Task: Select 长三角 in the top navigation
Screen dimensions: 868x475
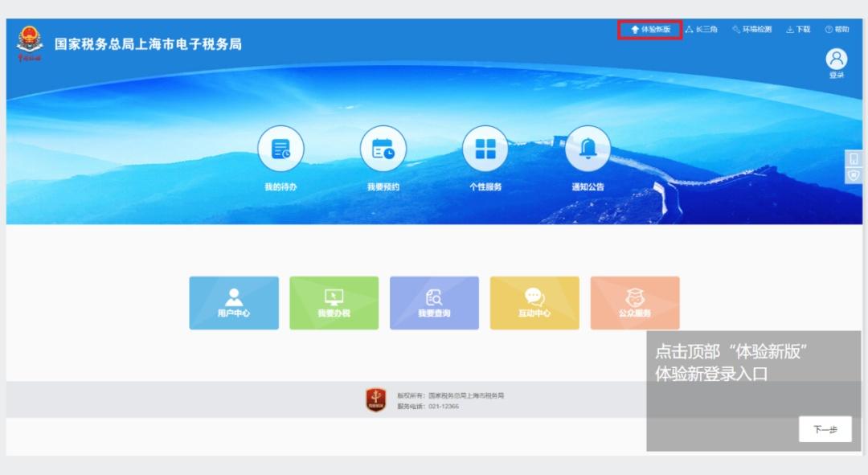Action: [702, 30]
